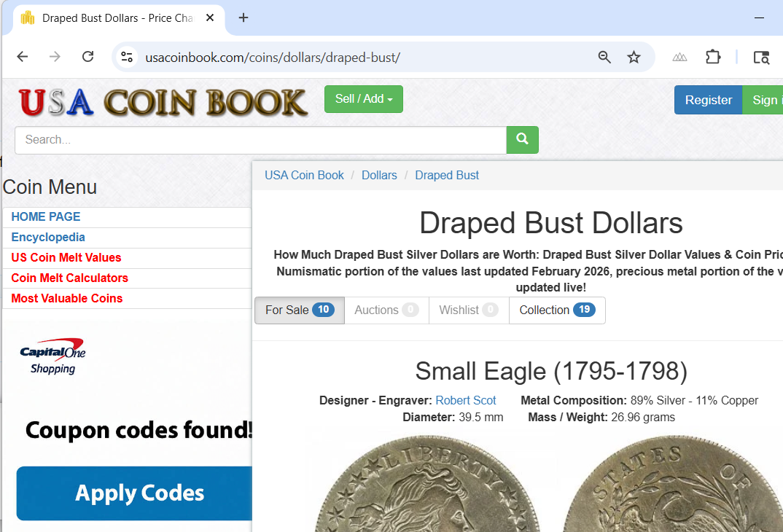Bookmark this page with the star icon

point(634,58)
